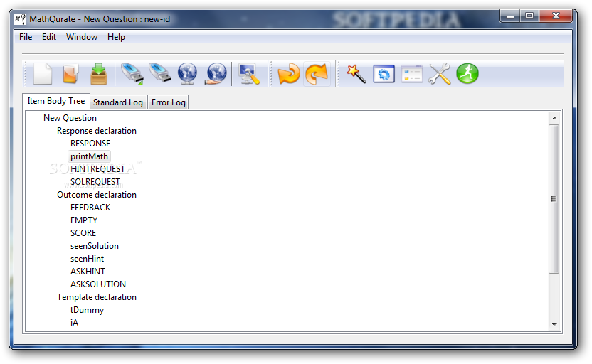Click the form list window icon

pos(412,74)
